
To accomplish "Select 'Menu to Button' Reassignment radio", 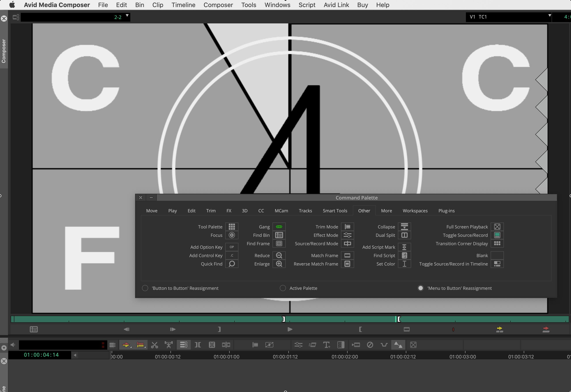I will pos(420,288).
